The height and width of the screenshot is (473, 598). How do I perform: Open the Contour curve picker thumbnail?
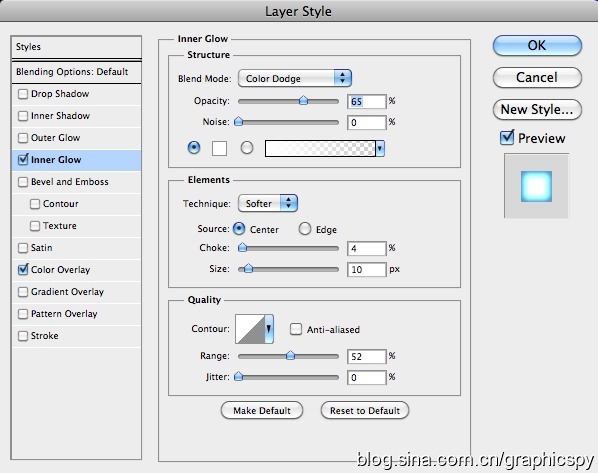pyautogui.click(x=250, y=329)
